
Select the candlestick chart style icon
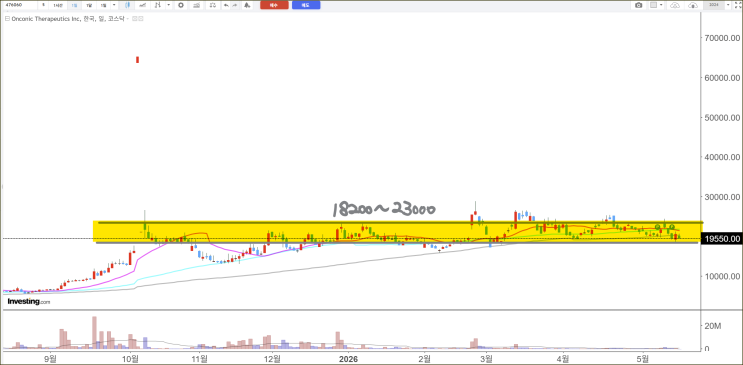[127, 5]
